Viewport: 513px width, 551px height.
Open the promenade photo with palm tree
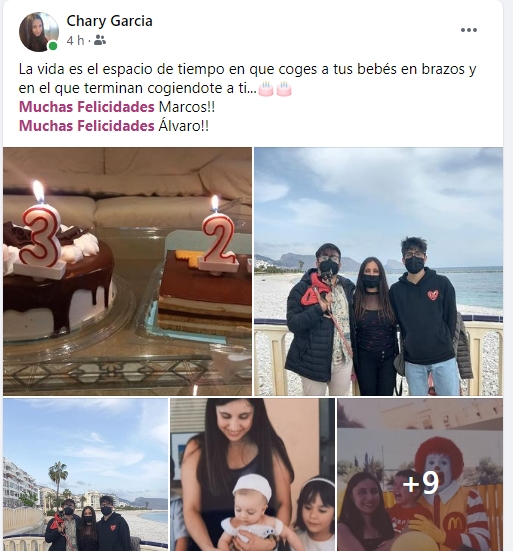tap(85, 474)
